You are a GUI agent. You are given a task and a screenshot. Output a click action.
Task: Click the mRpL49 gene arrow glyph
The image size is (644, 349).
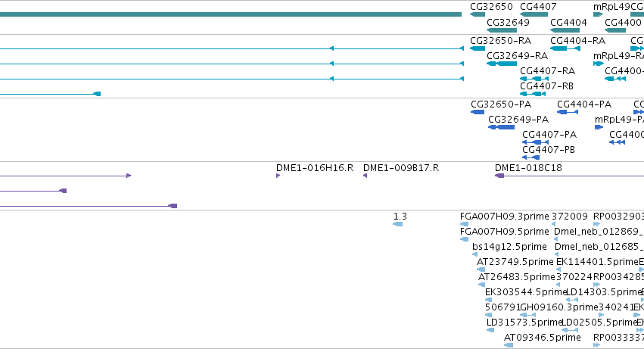point(598,14)
